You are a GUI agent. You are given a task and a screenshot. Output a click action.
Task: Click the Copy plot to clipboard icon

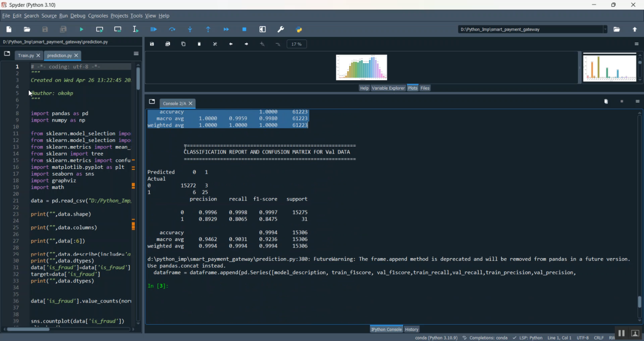pos(183,44)
